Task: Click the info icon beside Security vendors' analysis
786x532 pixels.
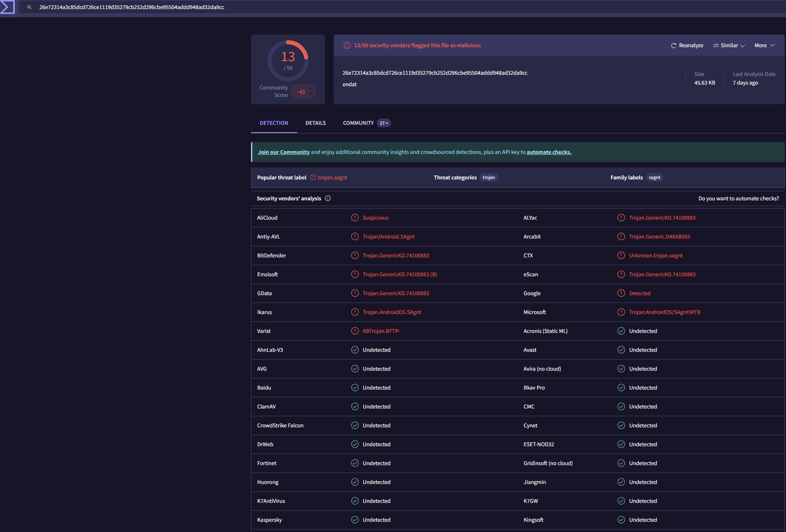Action: [x=327, y=198]
